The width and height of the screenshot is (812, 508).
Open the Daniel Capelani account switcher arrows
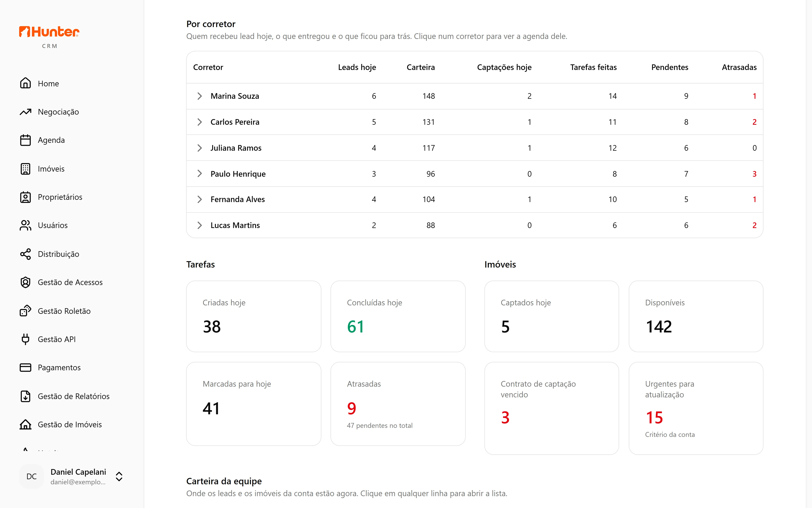(x=119, y=476)
